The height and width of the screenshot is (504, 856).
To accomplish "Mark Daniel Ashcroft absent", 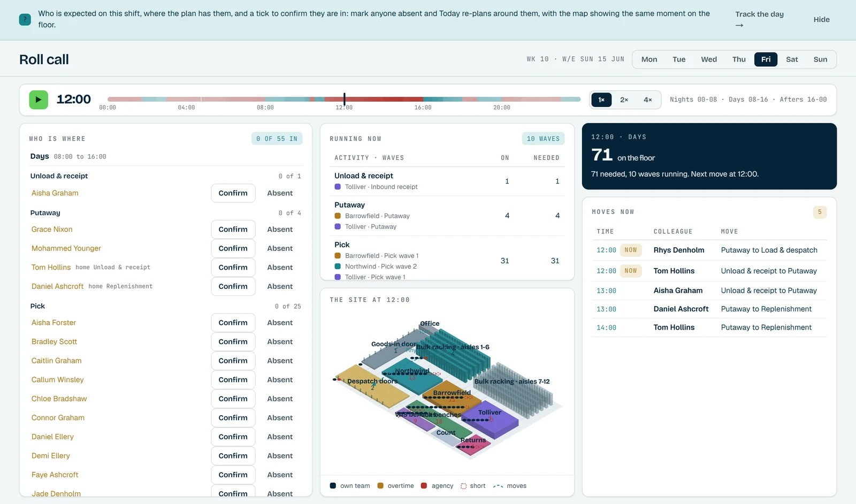I will (x=280, y=286).
